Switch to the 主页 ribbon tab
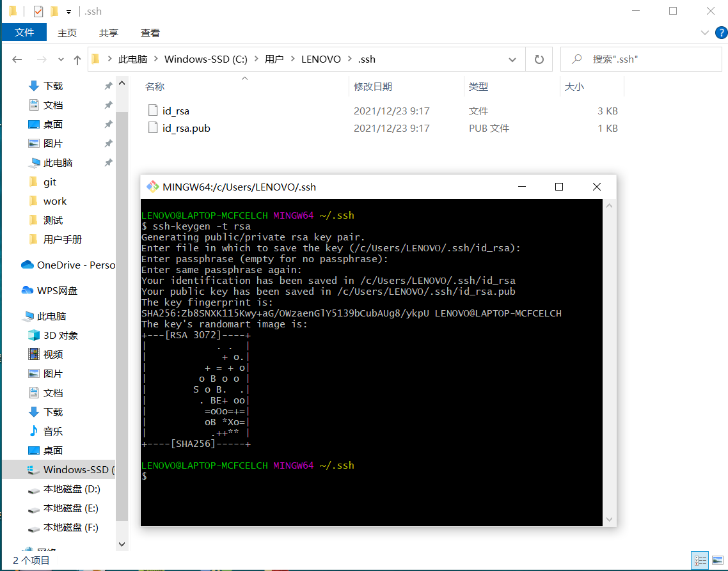The image size is (728, 571). pyautogui.click(x=67, y=33)
